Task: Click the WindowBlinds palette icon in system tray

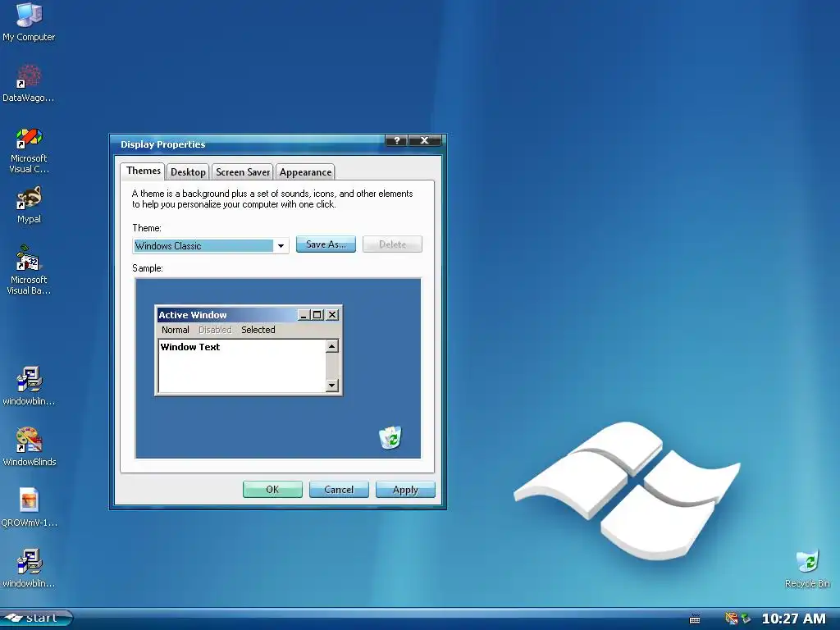Action: (731, 619)
